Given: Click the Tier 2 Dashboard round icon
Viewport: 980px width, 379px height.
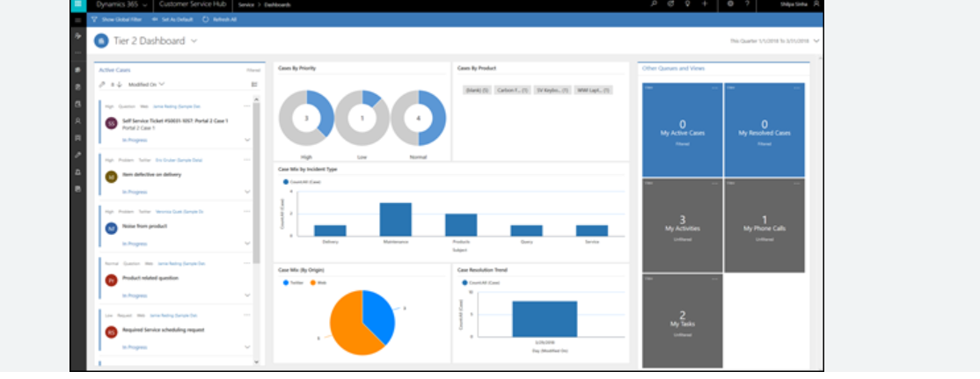Looking at the screenshot, I should (101, 41).
